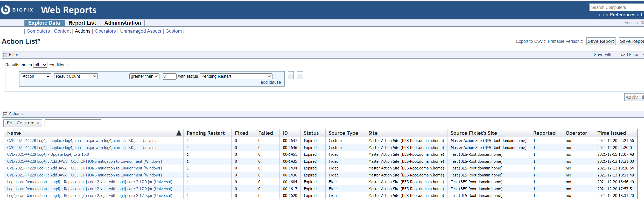Open action 'Update log4j to 2.16.0'
Screen dimensions: 644x199
pos(48,154)
